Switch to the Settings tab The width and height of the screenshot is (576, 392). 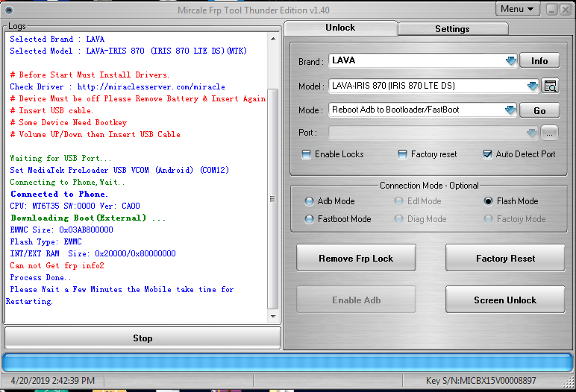pyautogui.click(x=453, y=29)
